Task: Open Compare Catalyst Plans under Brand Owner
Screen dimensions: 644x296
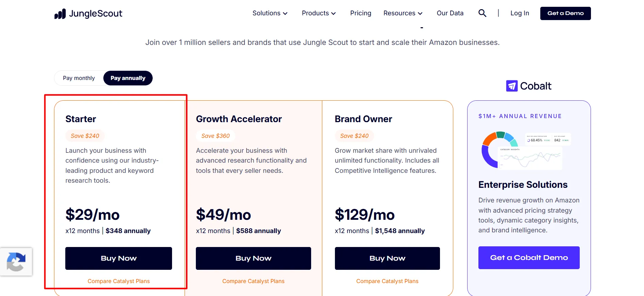Action: click(x=387, y=281)
